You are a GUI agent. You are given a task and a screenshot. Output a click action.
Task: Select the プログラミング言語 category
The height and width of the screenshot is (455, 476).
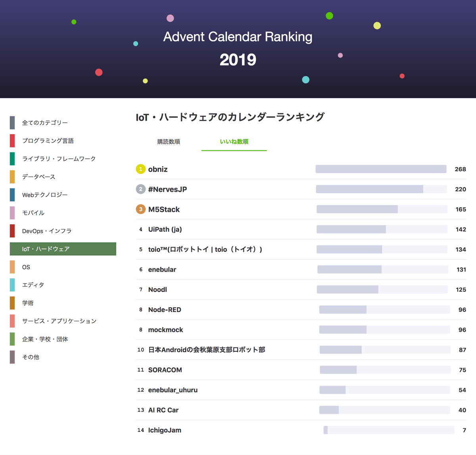pyautogui.click(x=48, y=141)
